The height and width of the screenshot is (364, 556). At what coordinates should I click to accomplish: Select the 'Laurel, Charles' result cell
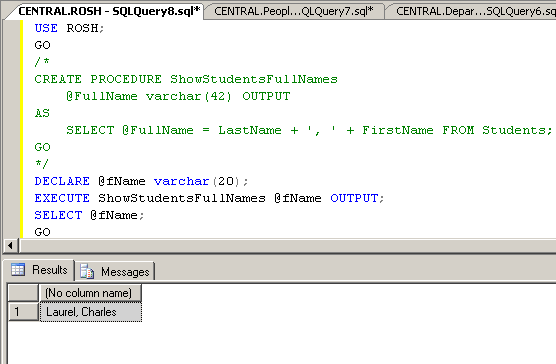click(91, 312)
